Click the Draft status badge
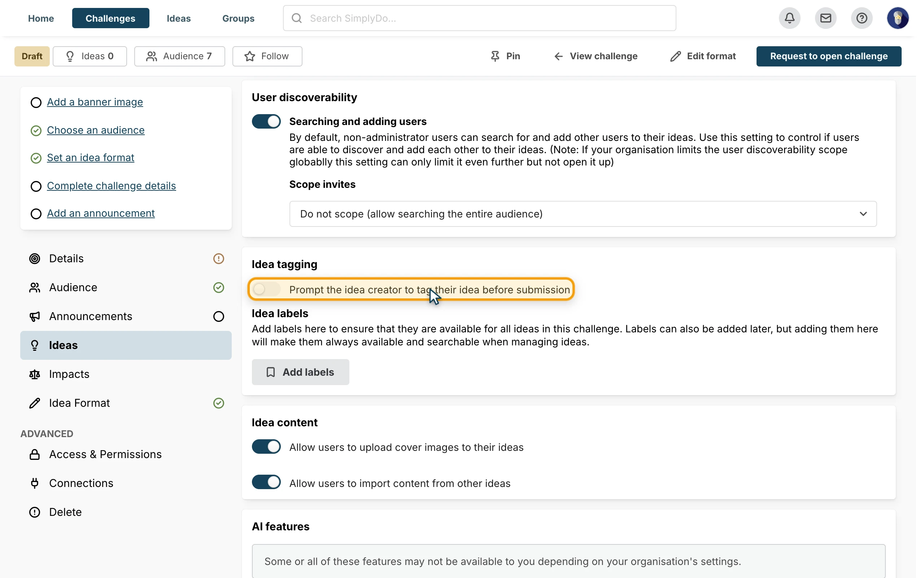This screenshot has width=924, height=578. tap(32, 56)
